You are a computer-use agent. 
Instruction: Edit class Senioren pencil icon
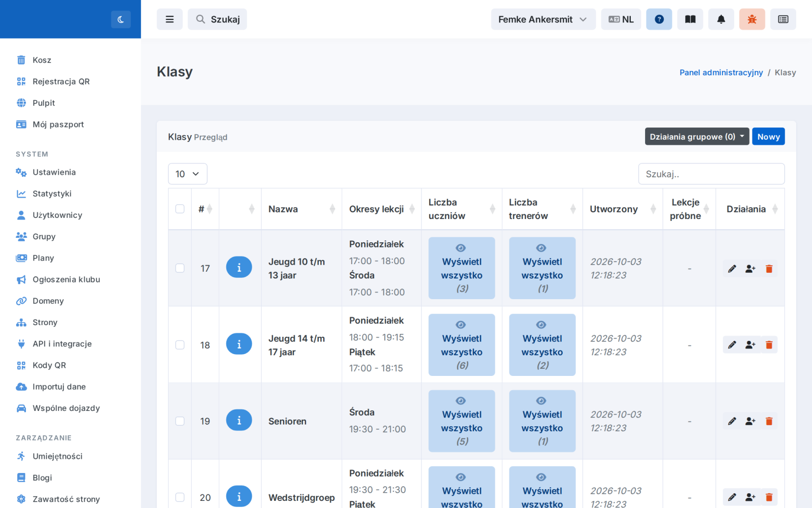[x=732, y=421]
